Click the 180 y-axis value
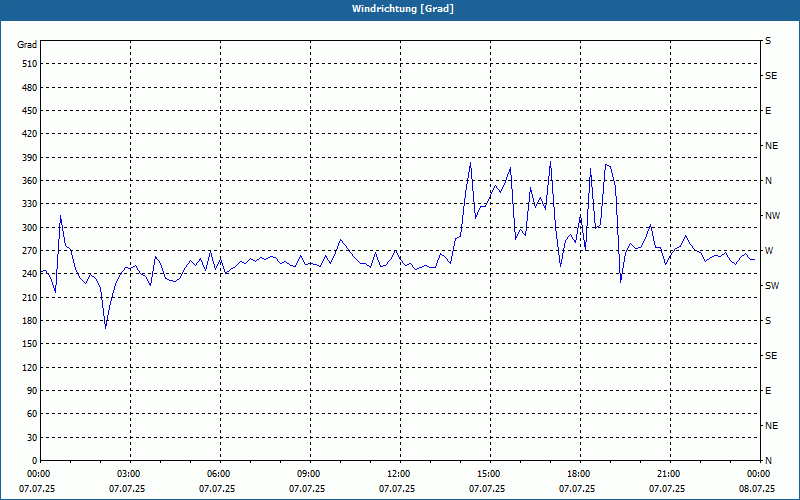 tap(30, 321)
